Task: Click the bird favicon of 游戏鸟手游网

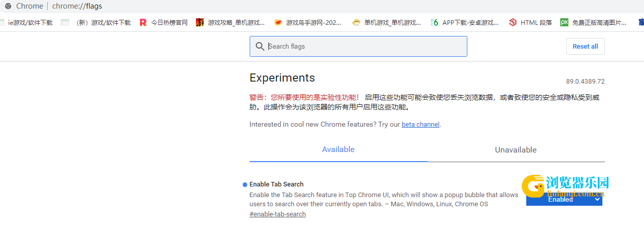Action: pyautogui.click(x=278, y=22)
